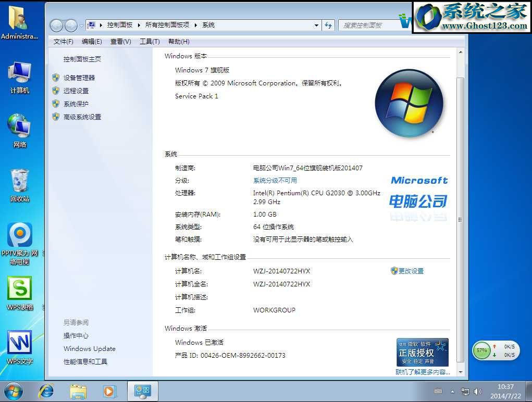
Task: Show hidden tray icons arrow
Action: (452, 392)
